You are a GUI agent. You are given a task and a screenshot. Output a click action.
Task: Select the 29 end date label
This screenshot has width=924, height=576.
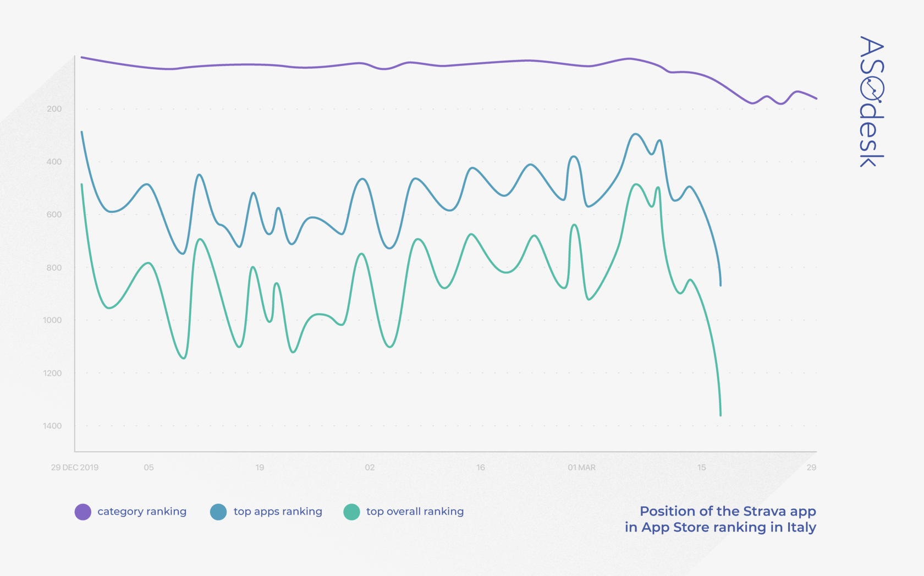(x=811, y=468)
